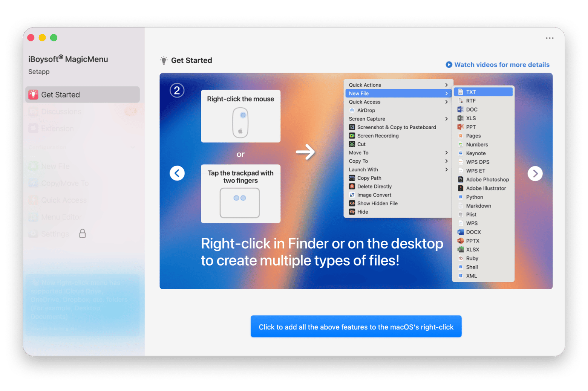The width and height of the screenshot is (588, 391).
Task: Click the Python file icon
Action: [461, 197]
